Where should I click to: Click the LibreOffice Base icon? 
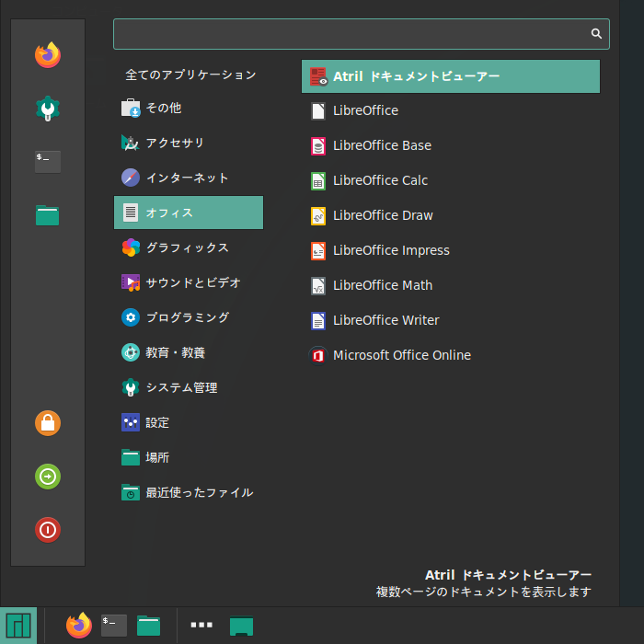tap(318, 145)
